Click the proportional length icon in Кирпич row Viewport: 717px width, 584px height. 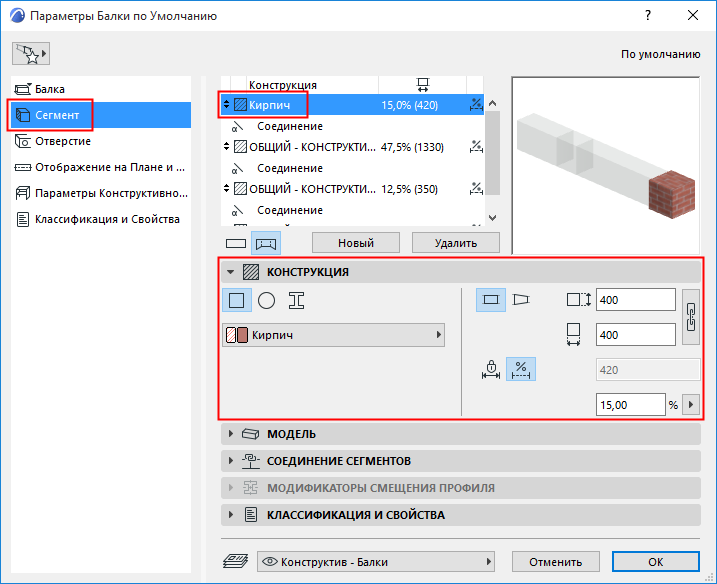[476, 105]
